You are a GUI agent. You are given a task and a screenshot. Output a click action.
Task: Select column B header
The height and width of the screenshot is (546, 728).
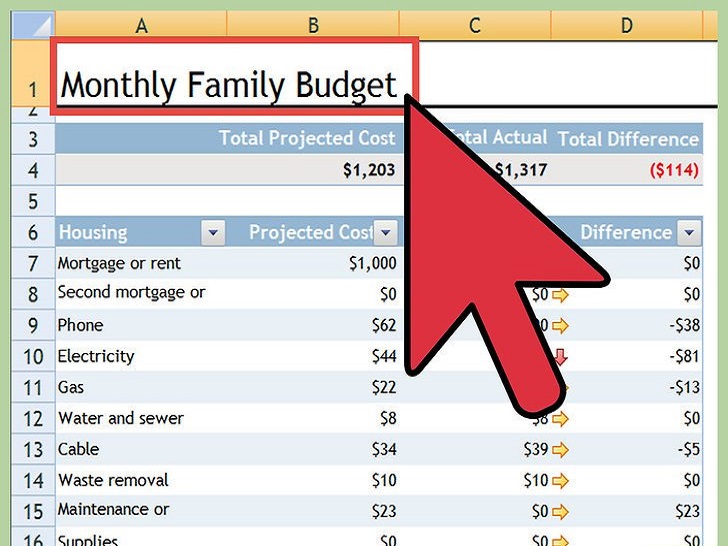[x=312, y=25]
